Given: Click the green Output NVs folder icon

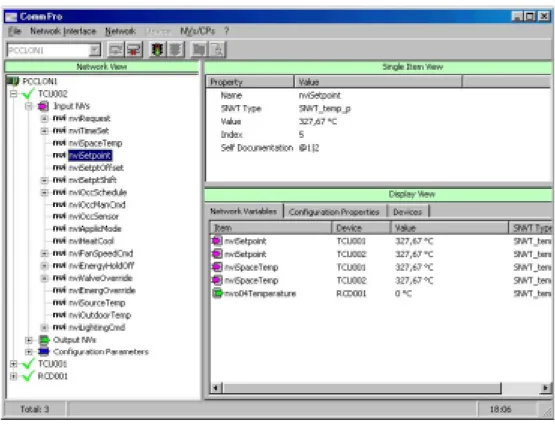Looking at the screenshot, I should (44, 340).
